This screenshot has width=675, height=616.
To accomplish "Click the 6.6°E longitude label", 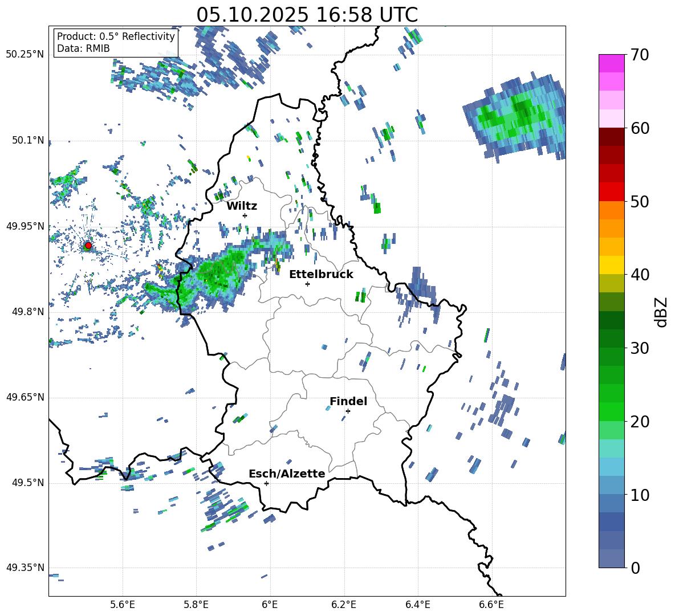I will pyautogui.click(x=491, y=605).
